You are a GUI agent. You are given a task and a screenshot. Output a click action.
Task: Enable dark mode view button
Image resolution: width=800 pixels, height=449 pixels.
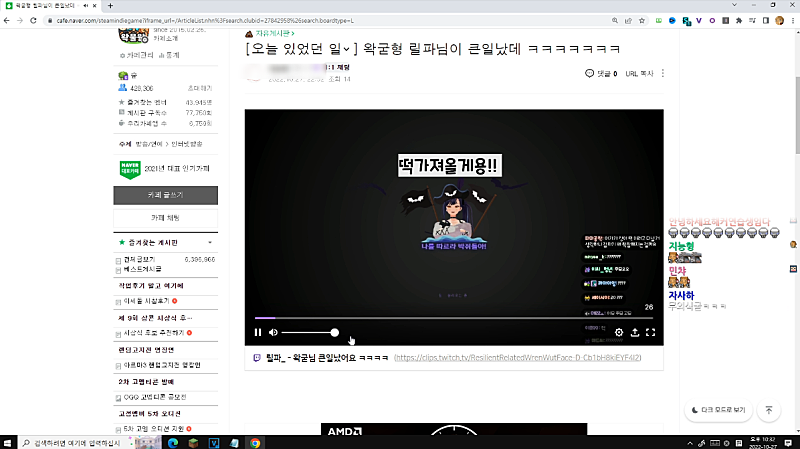pyautogui.click(x=718, y=410)
